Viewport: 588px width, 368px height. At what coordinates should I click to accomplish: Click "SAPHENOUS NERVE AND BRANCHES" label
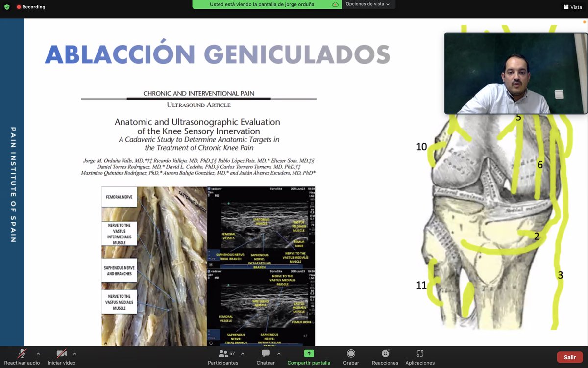(119, 271)
